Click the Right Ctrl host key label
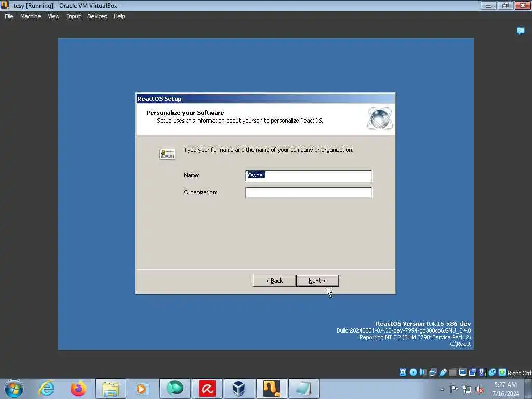The height and width of the screenshot is (399, 532). click(520, 373)
